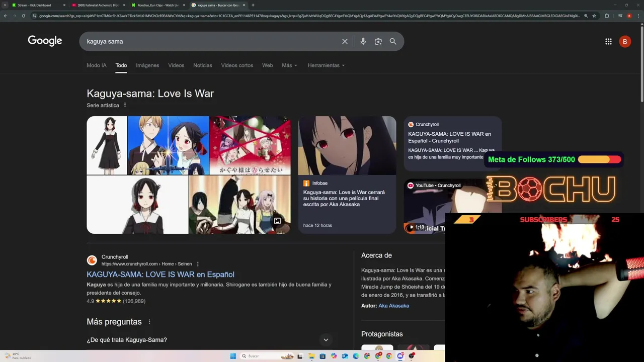Click the image gallery icon on the thumbnails
644x362 pixels.
[x=277, y=221]
